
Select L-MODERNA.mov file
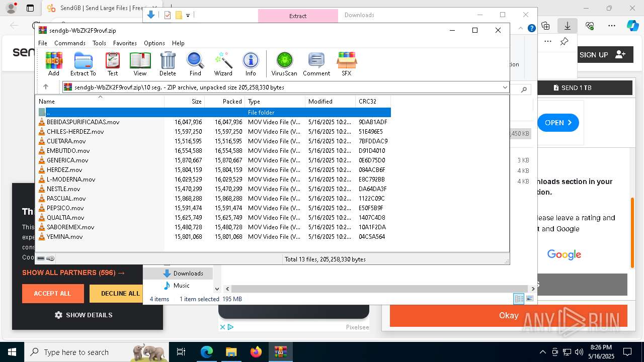214,179
